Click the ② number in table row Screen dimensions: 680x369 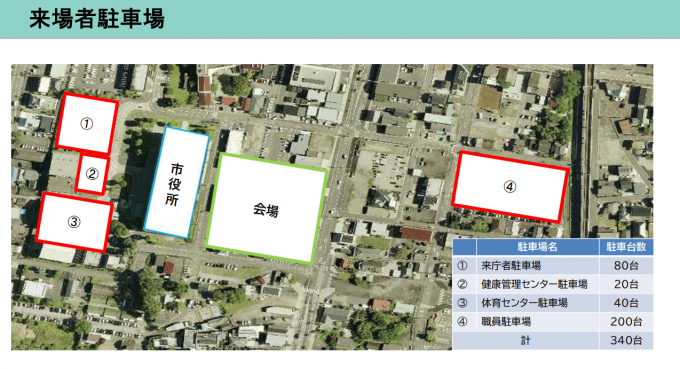coord(463,284)
